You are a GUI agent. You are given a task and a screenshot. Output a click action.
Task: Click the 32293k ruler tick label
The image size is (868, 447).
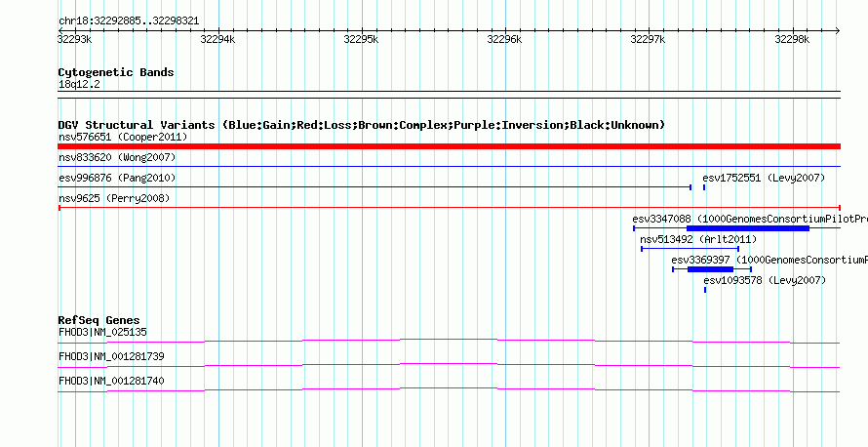point(75,39)
